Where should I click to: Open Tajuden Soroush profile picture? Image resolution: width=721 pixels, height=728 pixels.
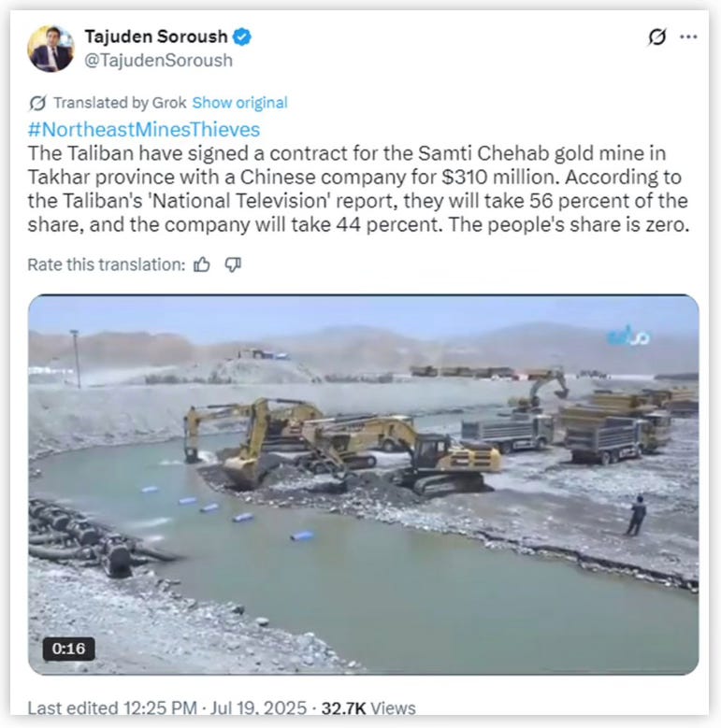[50, 49]
